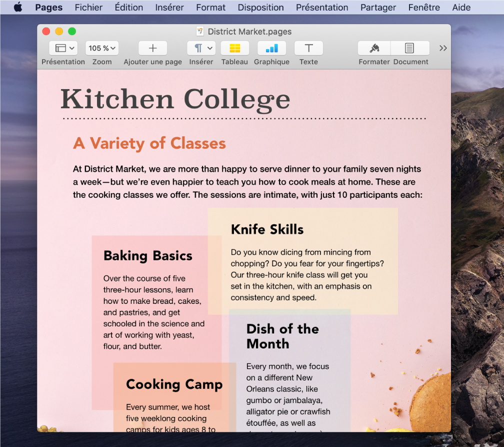The height and width of the screenshot is (447, 504).
Task: Click the At District Market intro paragraph
Action: [x=247, y=182]
